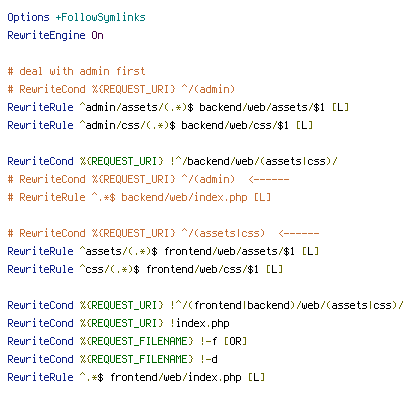Screen dimensions: 412x394
Task: Click the '!^/backend/web/(assets|css)/' condition pattern
Action: point(254,161)
